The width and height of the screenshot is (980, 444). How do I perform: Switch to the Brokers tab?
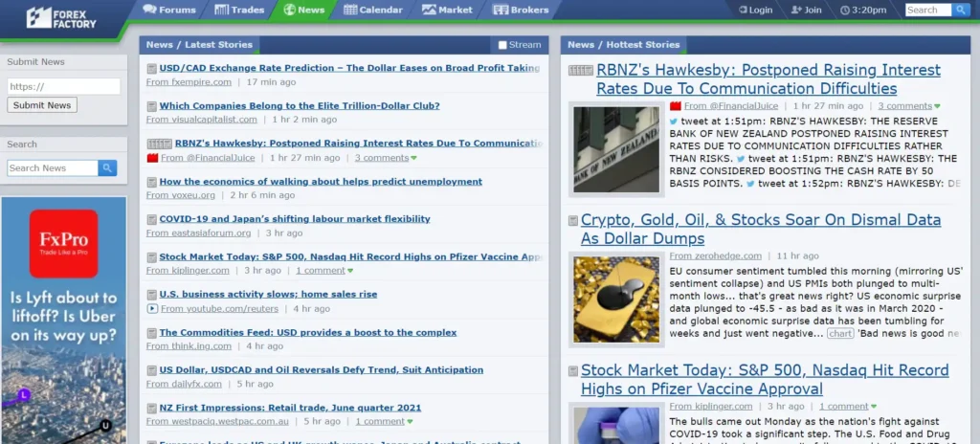pos(521,10)
